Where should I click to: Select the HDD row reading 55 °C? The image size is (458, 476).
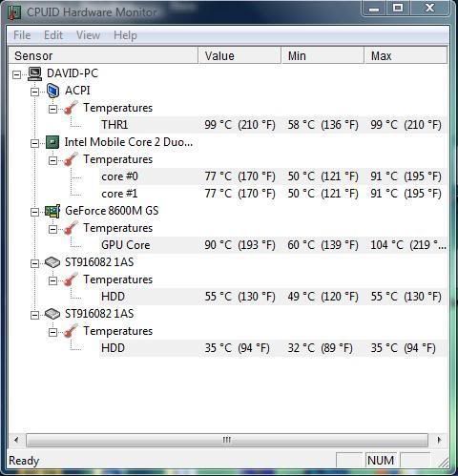pos(274,297)
